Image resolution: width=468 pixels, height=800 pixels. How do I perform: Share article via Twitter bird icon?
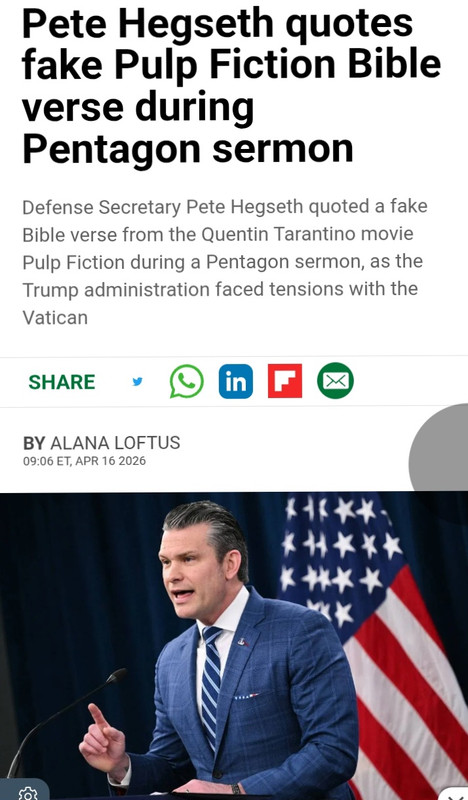point(137,381)
